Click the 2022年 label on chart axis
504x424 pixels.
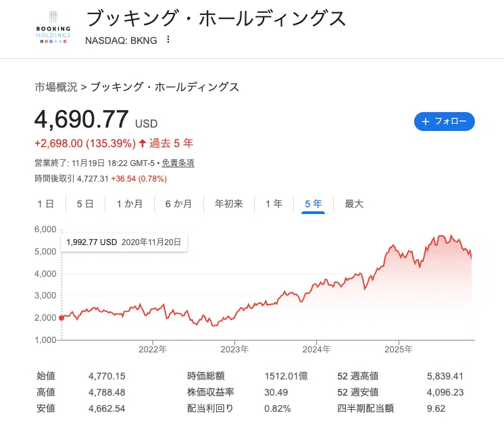point(153,349)
